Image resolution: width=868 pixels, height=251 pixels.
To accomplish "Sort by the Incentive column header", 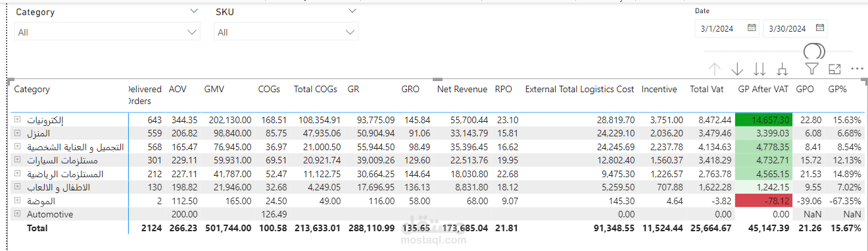I will click(659, 90).
